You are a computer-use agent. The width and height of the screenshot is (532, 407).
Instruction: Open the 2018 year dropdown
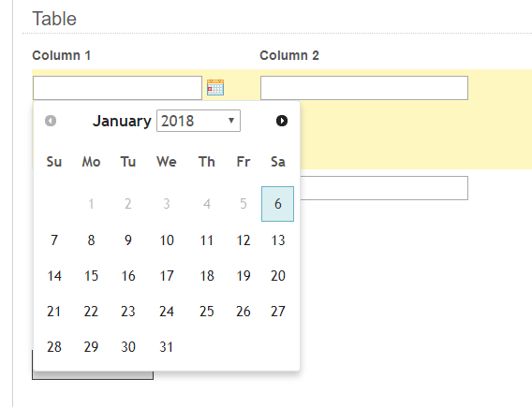[x=199, y=121]
